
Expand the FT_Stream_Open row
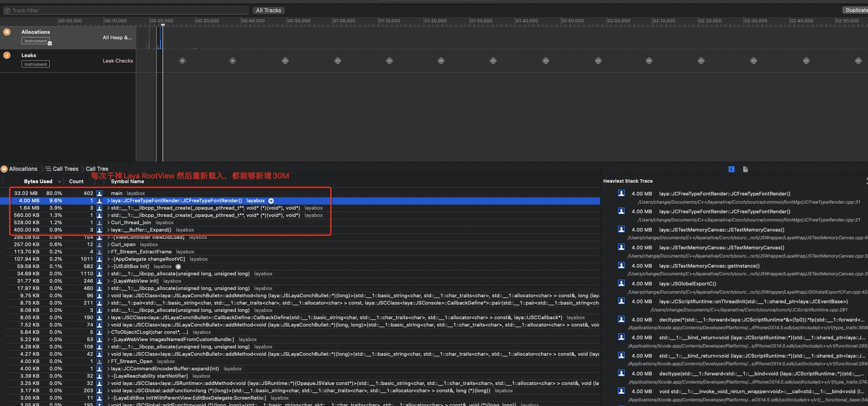(108, 361)
